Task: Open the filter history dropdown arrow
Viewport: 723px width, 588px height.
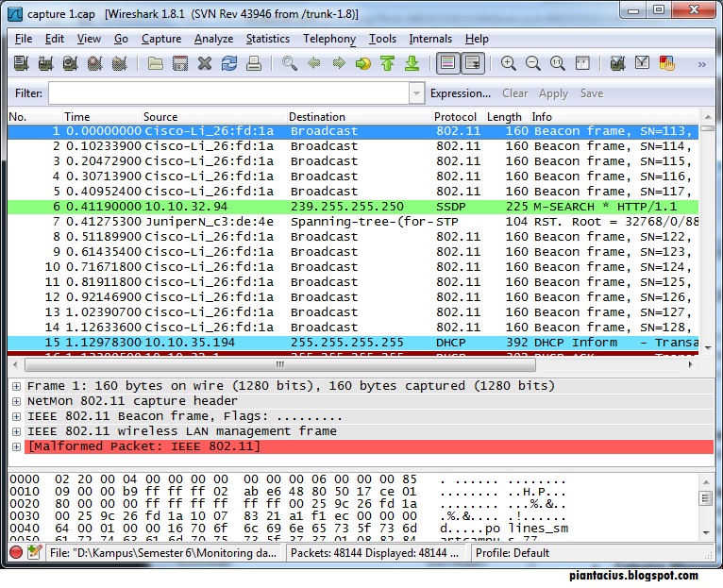Action: (x=416, y=93)
